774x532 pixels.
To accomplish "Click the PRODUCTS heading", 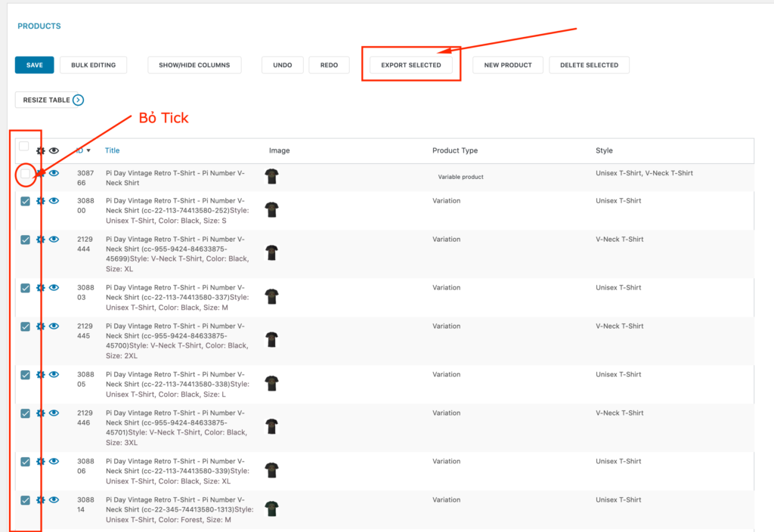I will click(x=39, y=26).
